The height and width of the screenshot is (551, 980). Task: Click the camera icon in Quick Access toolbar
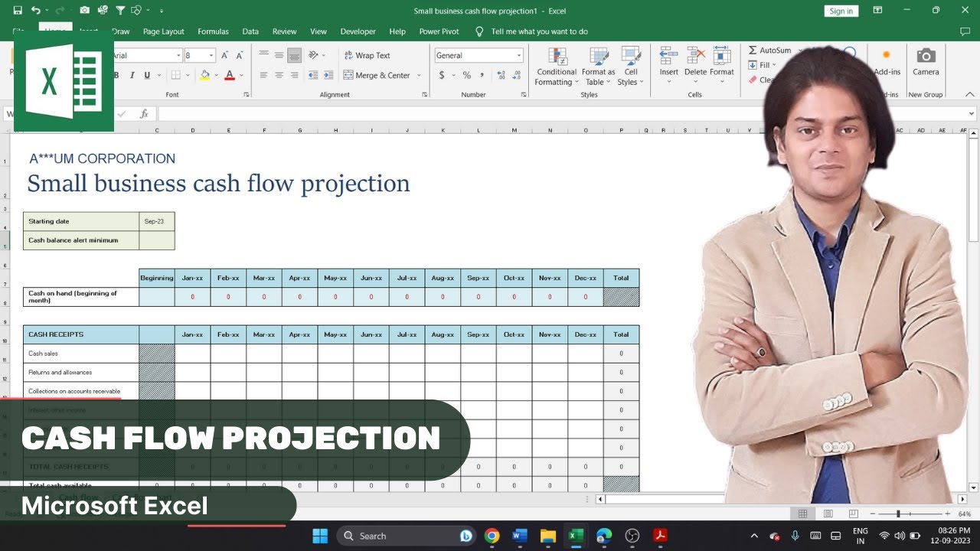pos(84,11)
